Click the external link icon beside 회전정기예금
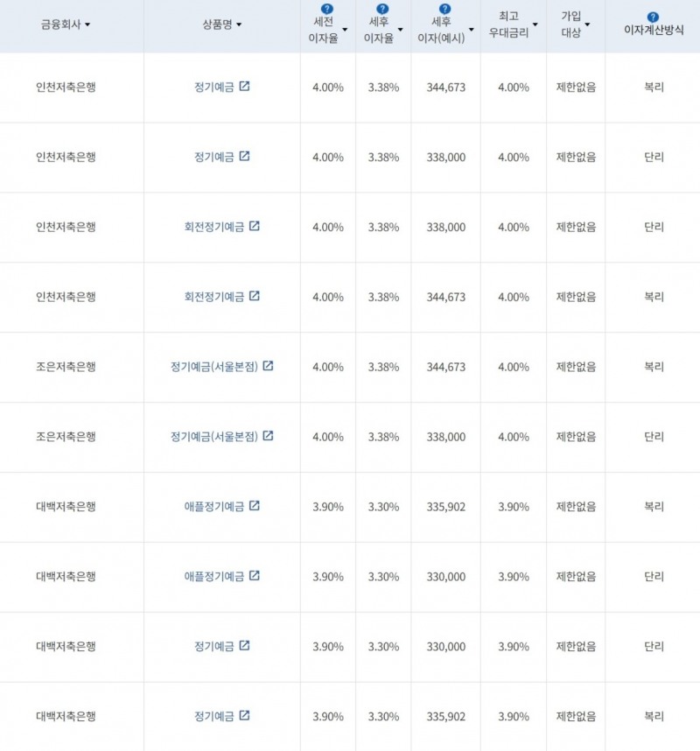700x751 pixels. coord(254,226)
